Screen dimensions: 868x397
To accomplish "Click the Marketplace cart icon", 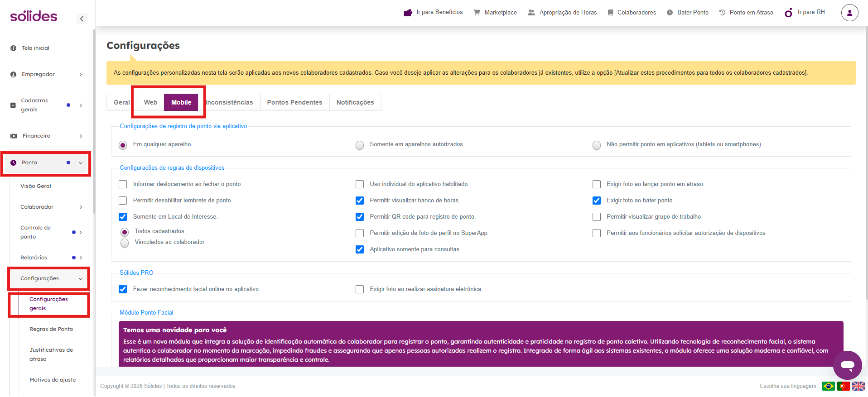I will [477, 13].
